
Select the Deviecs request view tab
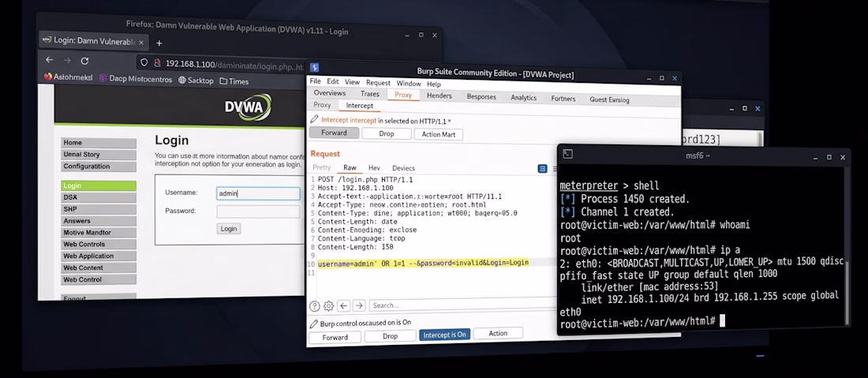click(403, 168)
